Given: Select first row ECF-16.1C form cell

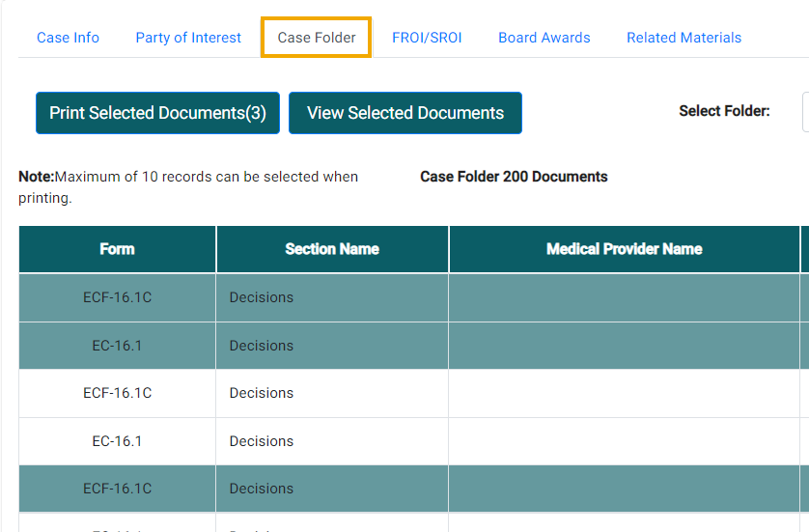Looking at the screenshot, I should tap(117, 297).
